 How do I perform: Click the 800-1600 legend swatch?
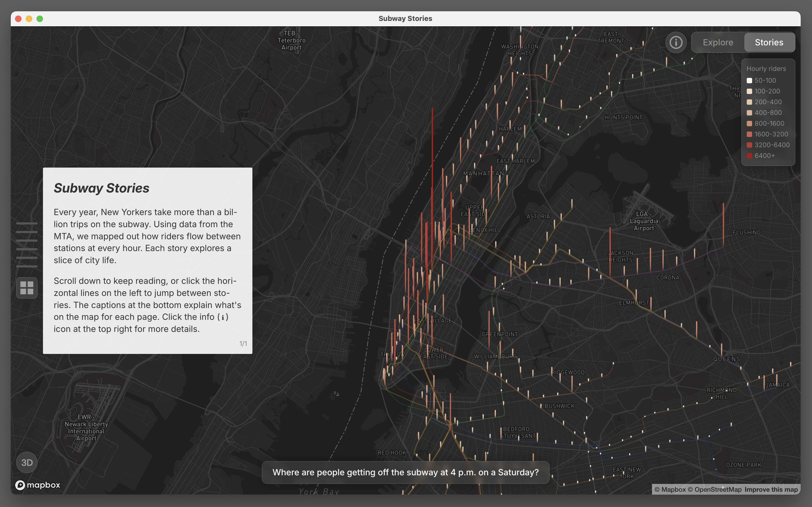749,124
